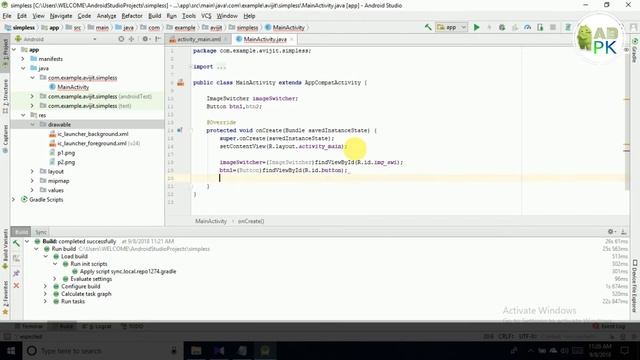
Task: Toggle the Structure side tool window
Action: 5,96
